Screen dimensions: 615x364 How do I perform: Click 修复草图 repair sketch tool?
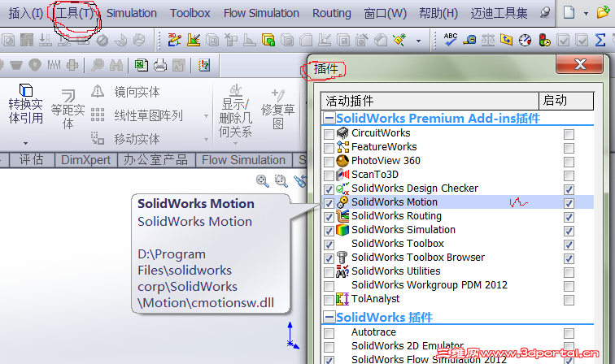[x=278, y=110]
